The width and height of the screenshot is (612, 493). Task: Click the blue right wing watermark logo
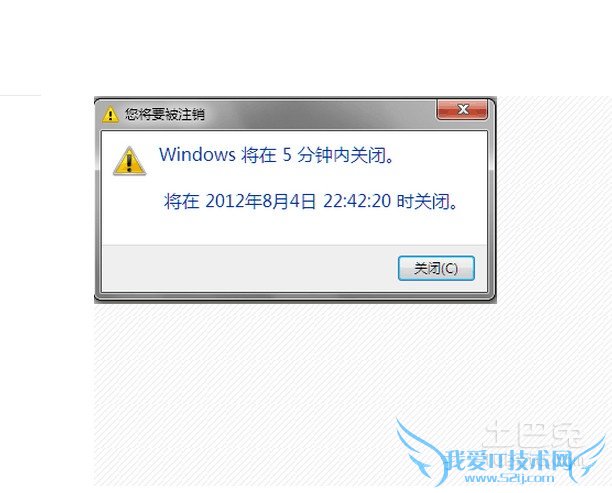(x=587, y=459)
